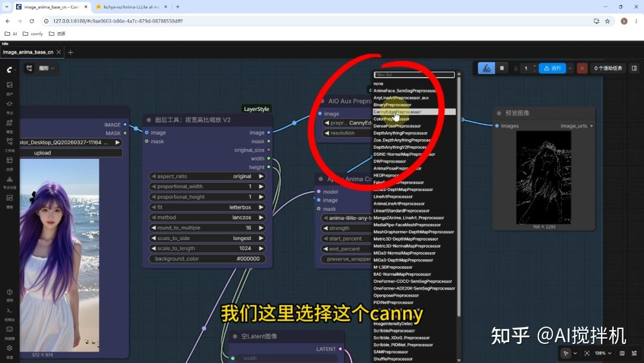644x363 pixels.
Task: Select HEDPreprocessor in the list
Action: coord(386,176)
